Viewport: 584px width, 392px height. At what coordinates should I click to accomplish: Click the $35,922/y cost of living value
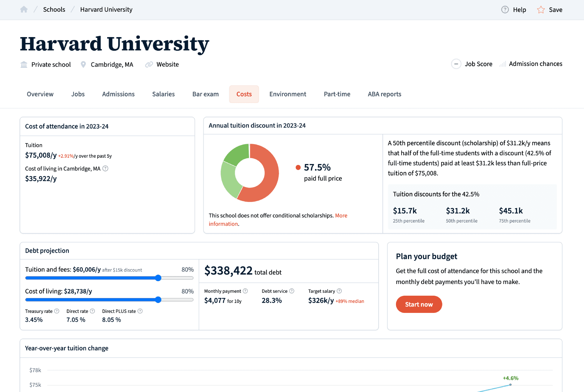pos(41,179)
